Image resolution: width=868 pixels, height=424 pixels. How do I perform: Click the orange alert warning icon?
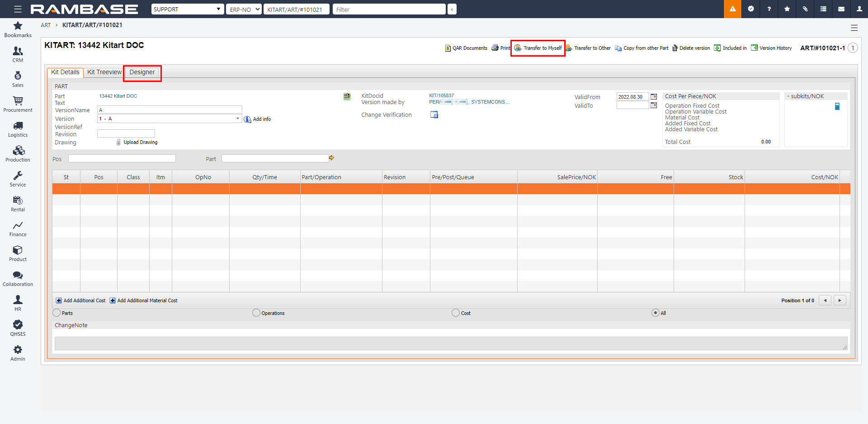(x=732, y=9)
